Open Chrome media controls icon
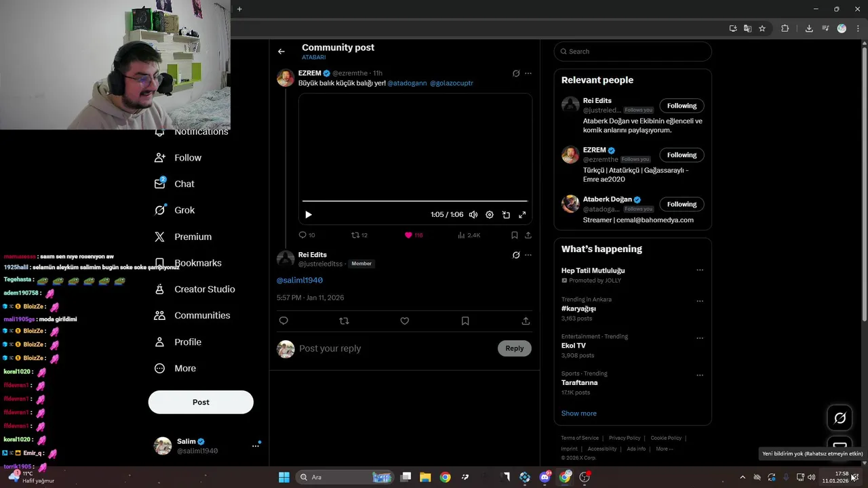 [x=825, y=28]
